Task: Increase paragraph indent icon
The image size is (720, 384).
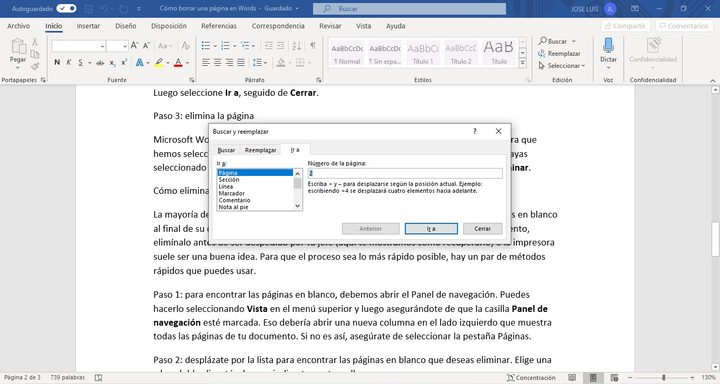Action: (x=280, y=45)
